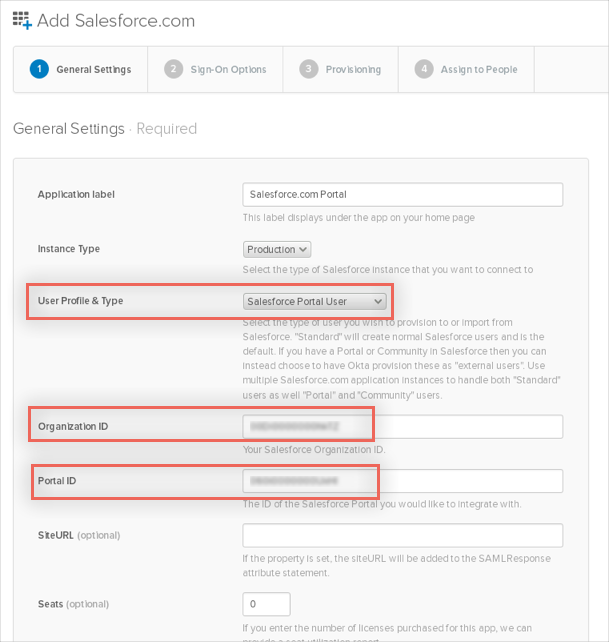
Task: Focus the Application label text field
Action: [402, 194]
